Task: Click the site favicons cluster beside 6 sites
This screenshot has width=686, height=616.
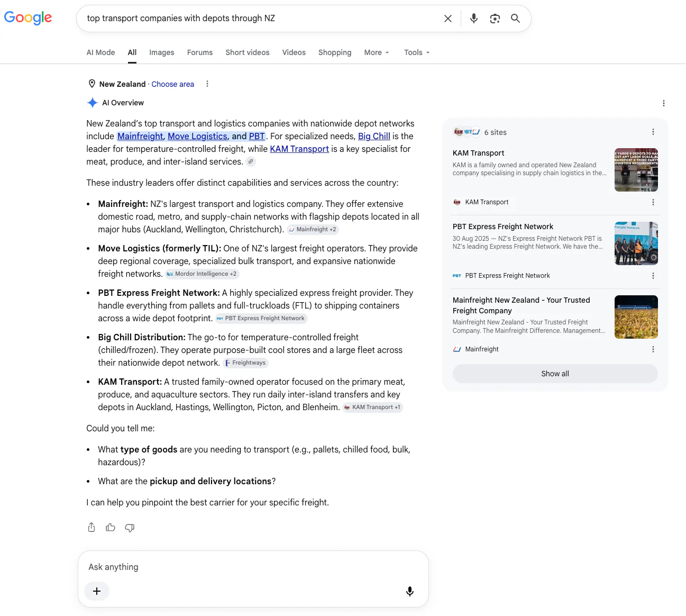Action: [467, 132]
